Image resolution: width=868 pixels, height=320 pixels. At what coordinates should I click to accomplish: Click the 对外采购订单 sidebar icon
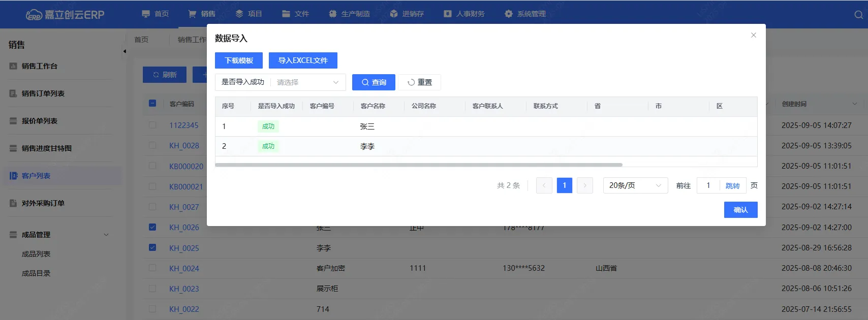click(x=13, y=203)
